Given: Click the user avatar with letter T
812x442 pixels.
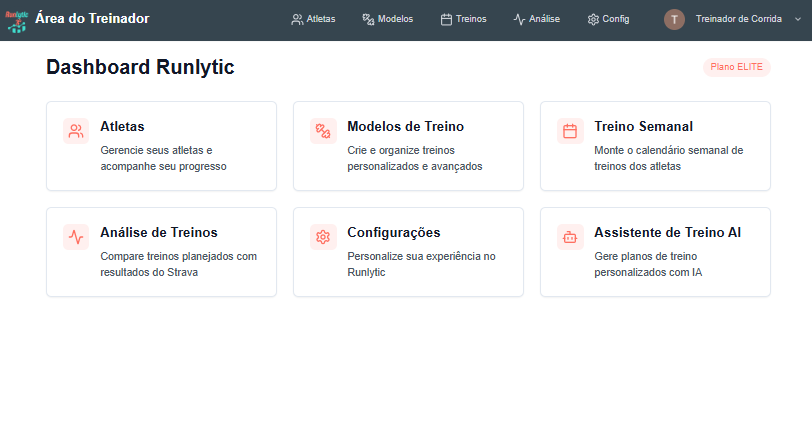Looking at the screenshot, I should pos(674,20).
